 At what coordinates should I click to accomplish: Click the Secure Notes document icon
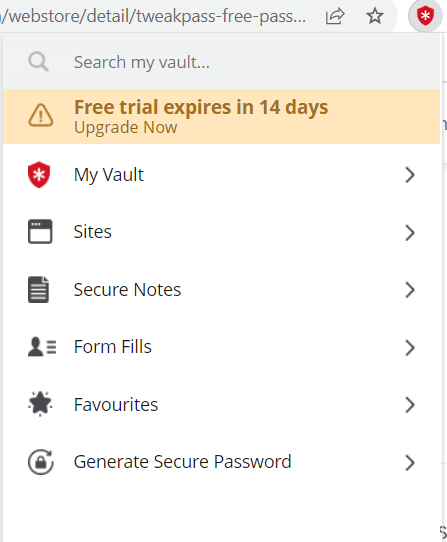[38, 289]
